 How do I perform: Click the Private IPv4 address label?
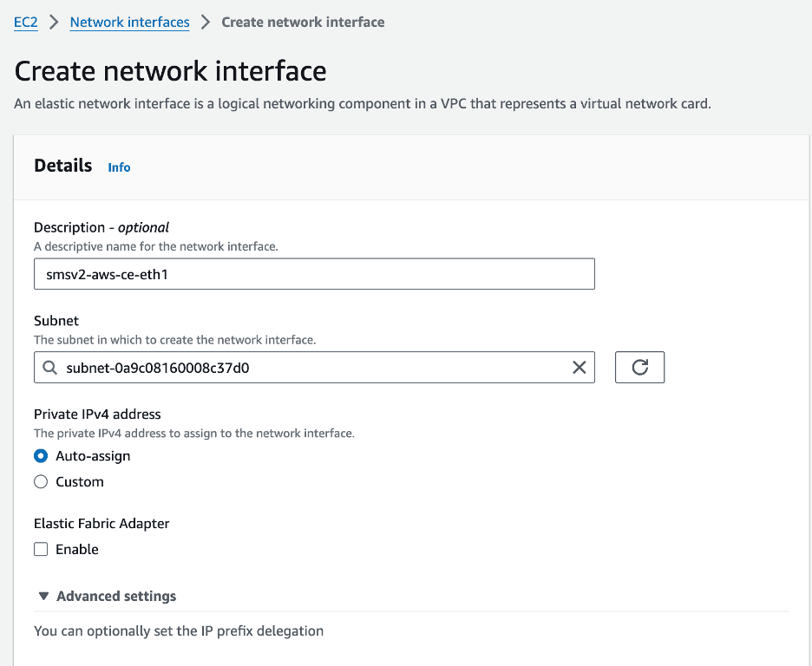point(97,415)
